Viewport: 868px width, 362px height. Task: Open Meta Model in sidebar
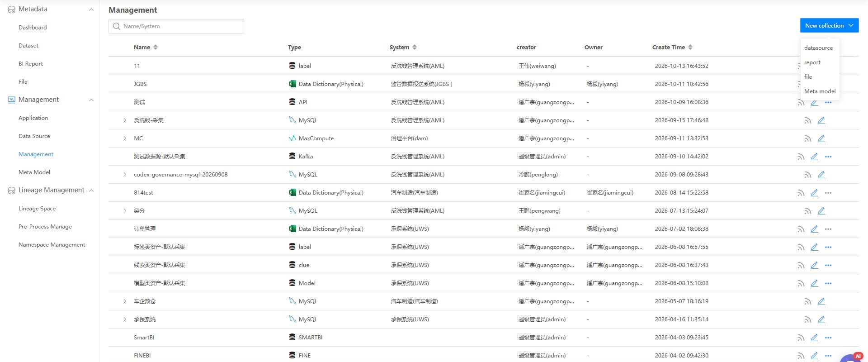(34, 172)
